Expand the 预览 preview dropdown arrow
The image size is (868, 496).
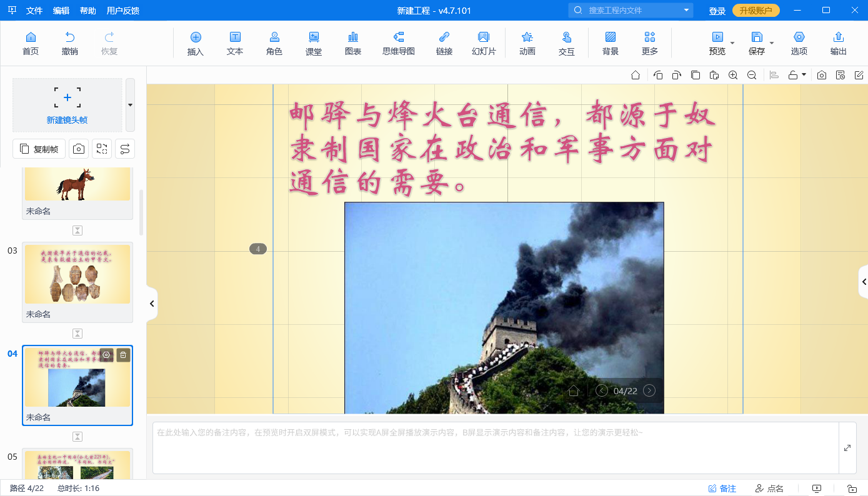tap(732, 43)
